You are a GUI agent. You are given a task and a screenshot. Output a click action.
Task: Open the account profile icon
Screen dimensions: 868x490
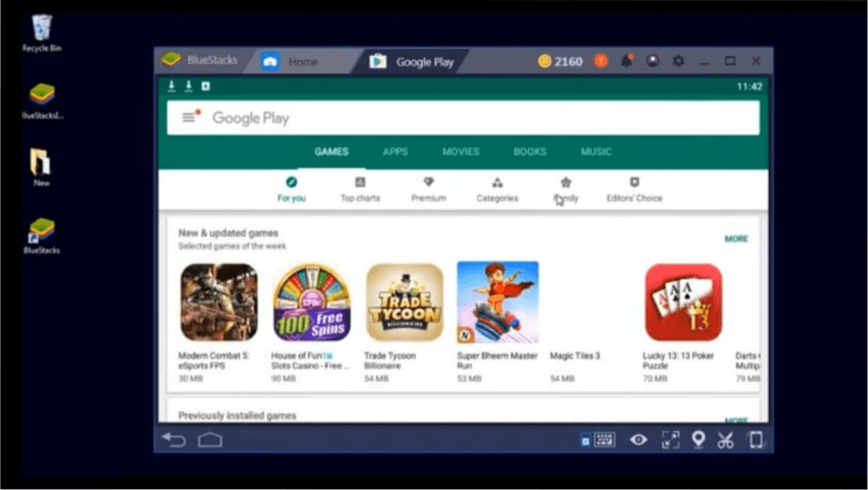coord(653,61)
